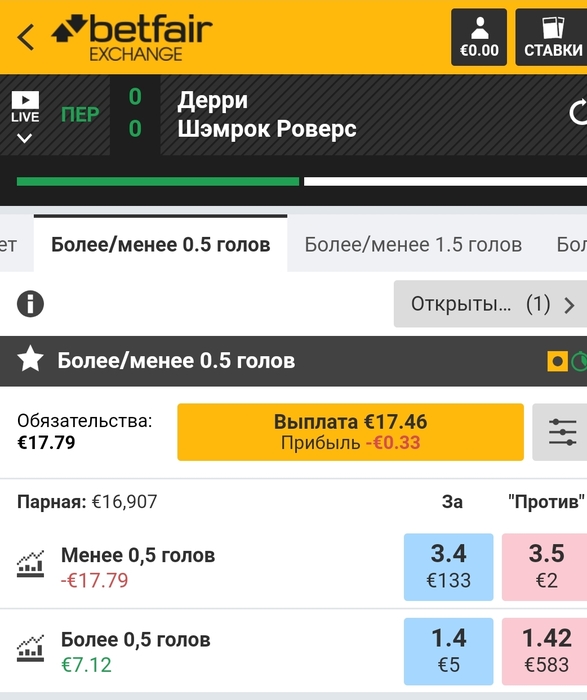Expand the LIVE video chevron
This screenshot has height=700, width=587.
pyautogui.click(x=24, y=138)
